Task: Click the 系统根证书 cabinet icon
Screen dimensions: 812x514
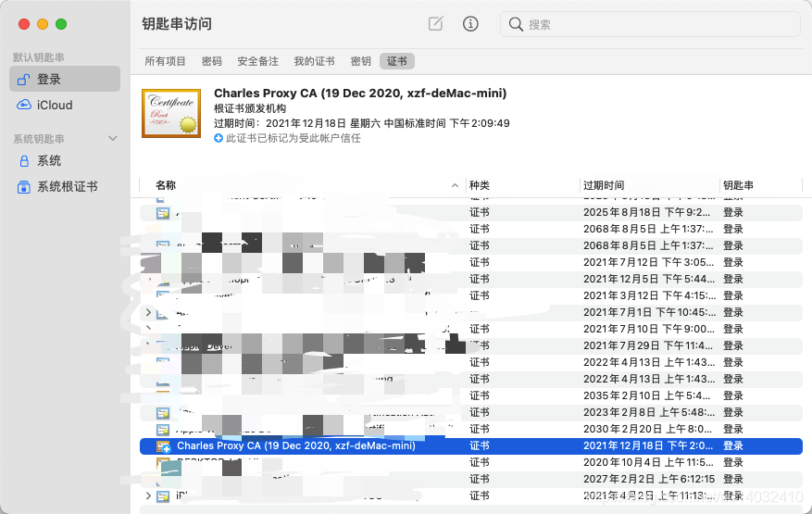Action: coord(24,186)
